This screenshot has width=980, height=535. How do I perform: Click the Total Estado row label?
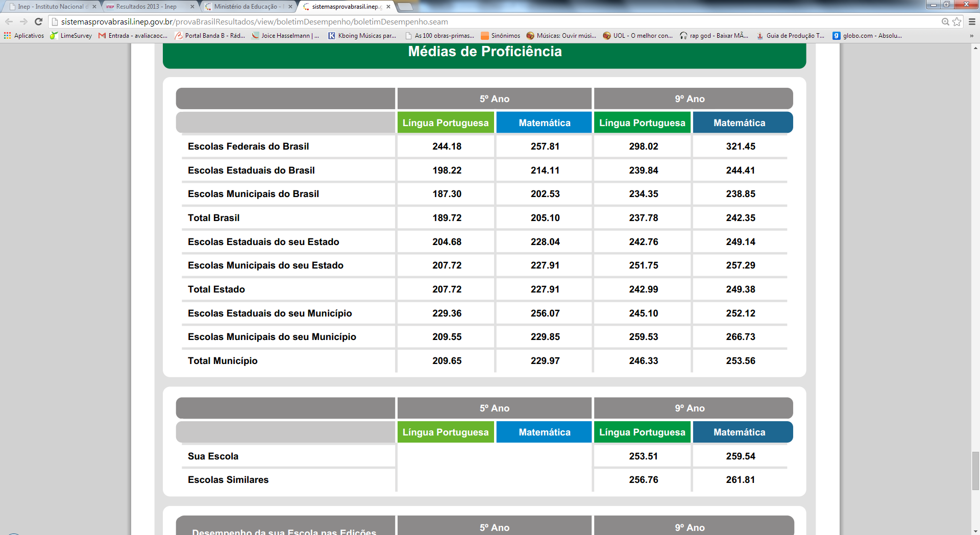216,289
